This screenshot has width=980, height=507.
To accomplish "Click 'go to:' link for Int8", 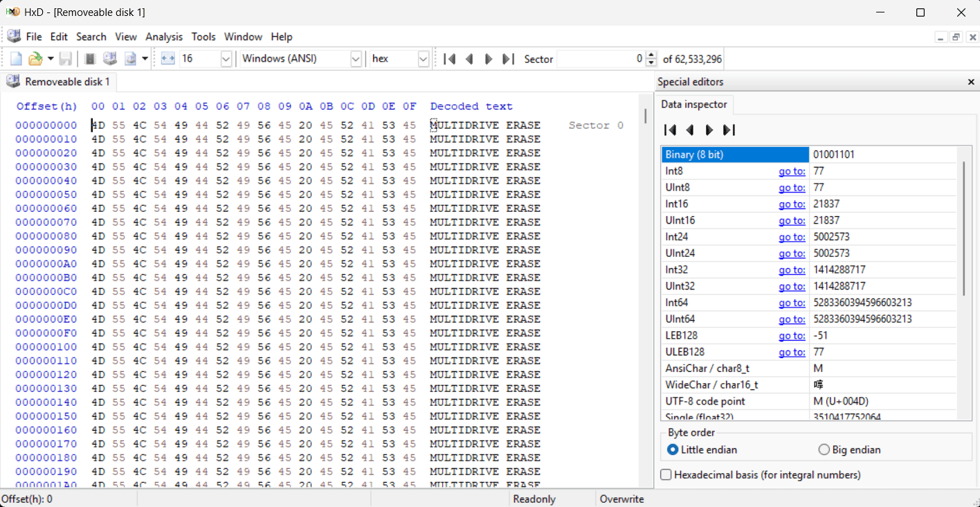I will pos(792,171).
